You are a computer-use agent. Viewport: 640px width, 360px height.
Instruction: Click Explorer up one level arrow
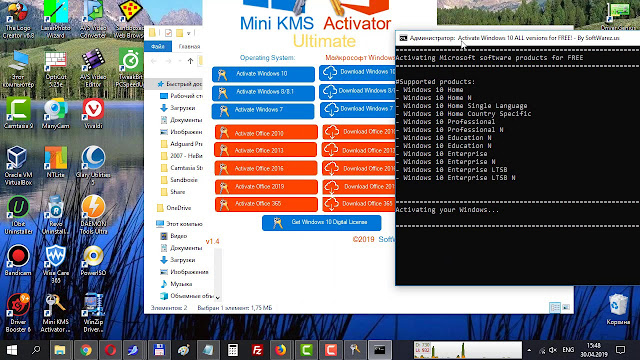click(x=190, y=61)
